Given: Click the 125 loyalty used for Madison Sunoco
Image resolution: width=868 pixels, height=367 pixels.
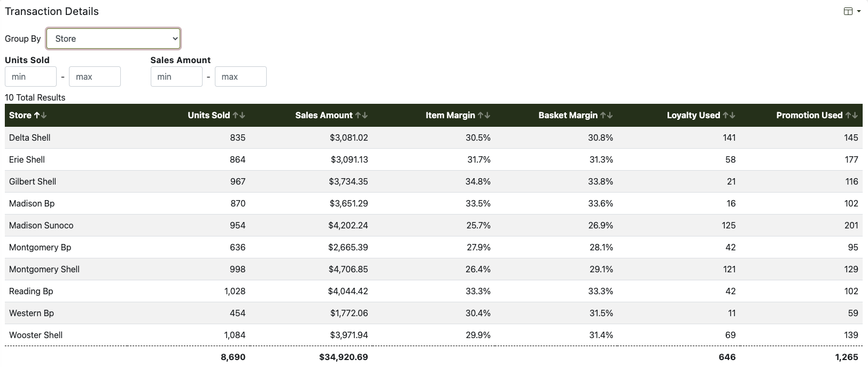Looking at the screenshot, I should tap(728, 225).
